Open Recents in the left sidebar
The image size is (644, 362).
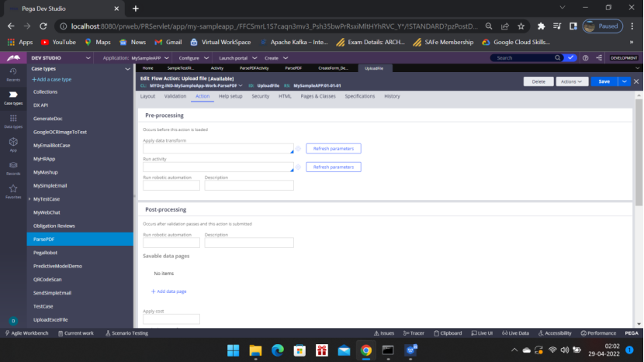[x=13, y=74]
